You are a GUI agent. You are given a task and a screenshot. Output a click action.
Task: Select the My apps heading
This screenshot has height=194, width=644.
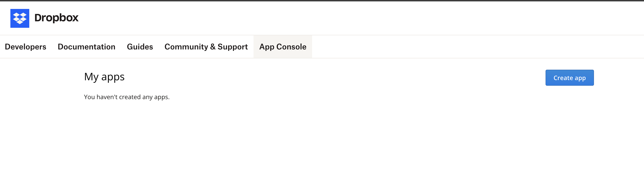(x=105, y=77)
